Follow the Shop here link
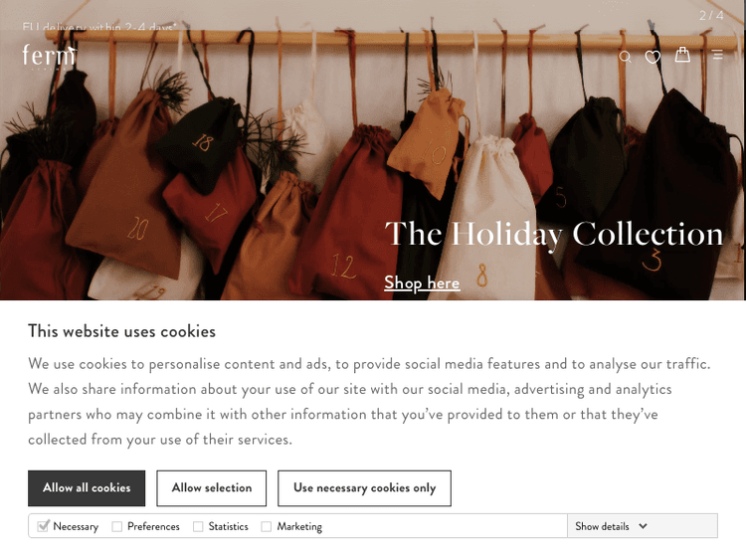 coord(422,283)
